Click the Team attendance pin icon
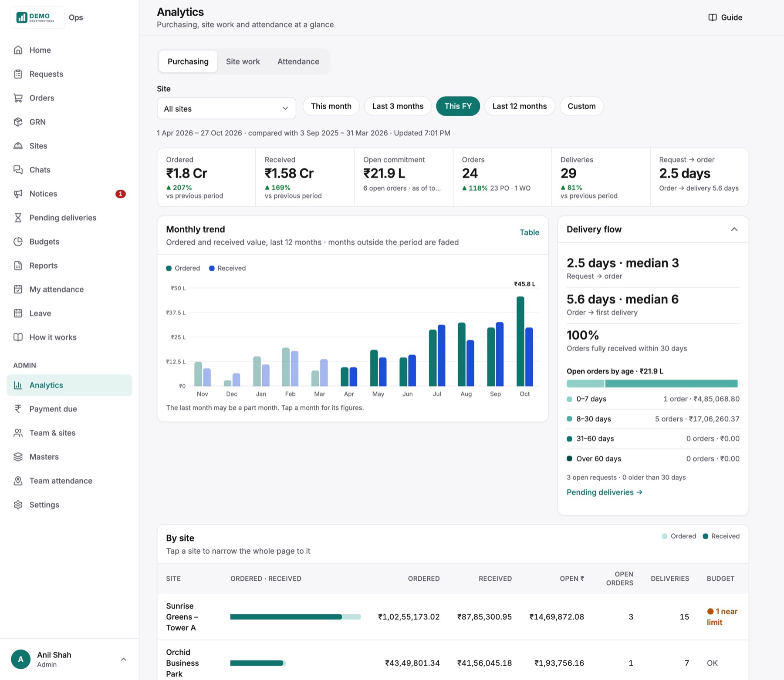Image resolution: width=784 pixels, height=680 pixels. click(x=18, y=481)
